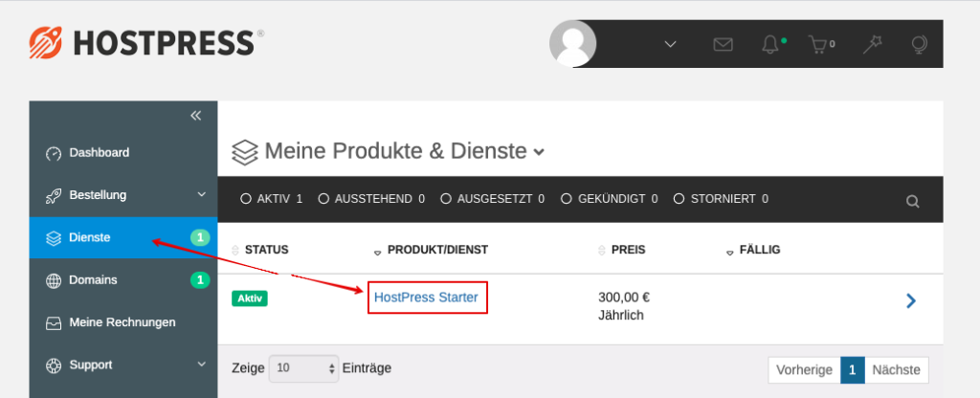Open Domains in the sidebar
Viewport: 980px width, 398px height.
click(123, 280)
